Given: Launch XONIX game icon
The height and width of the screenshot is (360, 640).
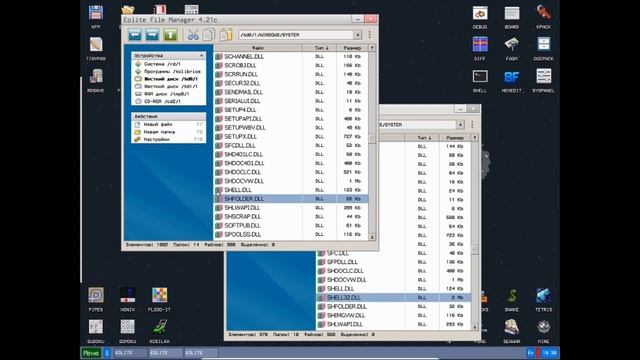Looking at the screenshot, I should click(x=127, y=300).
